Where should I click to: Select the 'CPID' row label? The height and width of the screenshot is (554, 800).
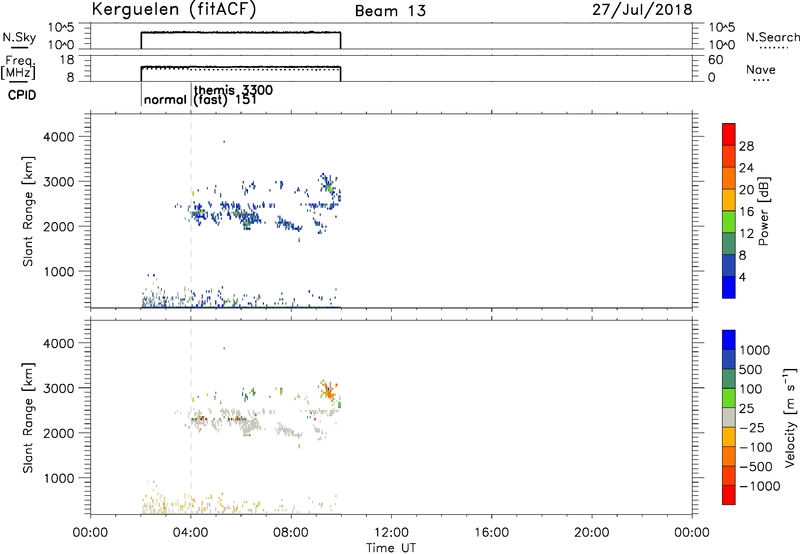(22, 95)
